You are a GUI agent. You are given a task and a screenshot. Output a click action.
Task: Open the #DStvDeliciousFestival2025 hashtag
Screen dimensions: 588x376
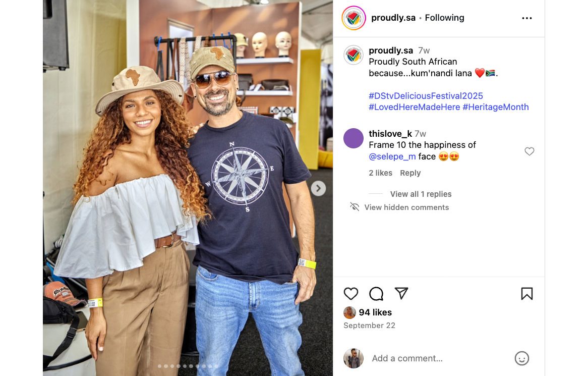(426, 96)
